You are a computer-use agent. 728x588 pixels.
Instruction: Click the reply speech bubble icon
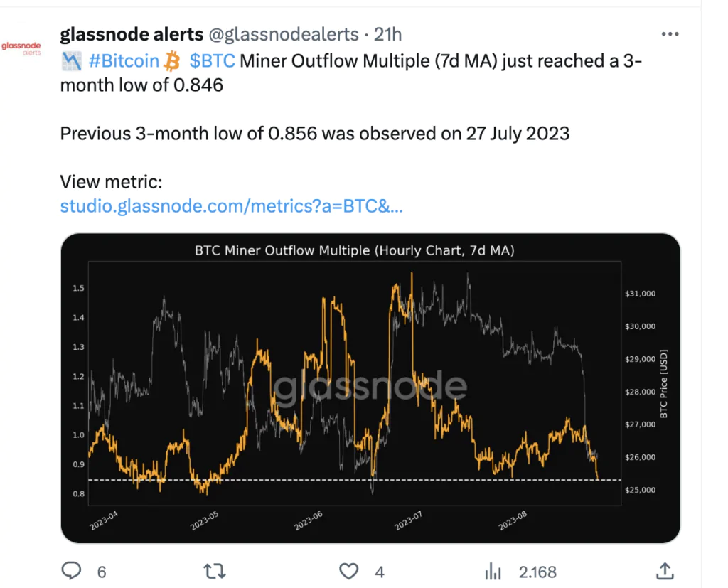[73, 571]
